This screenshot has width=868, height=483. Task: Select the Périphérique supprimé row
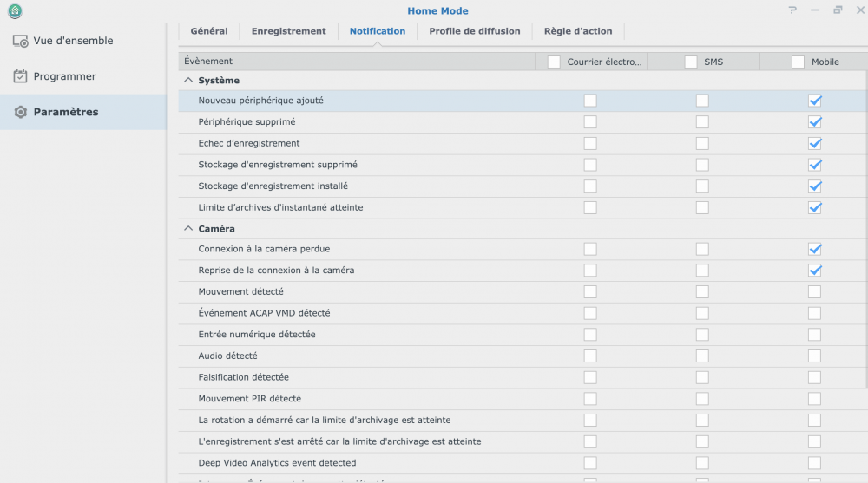247,122
